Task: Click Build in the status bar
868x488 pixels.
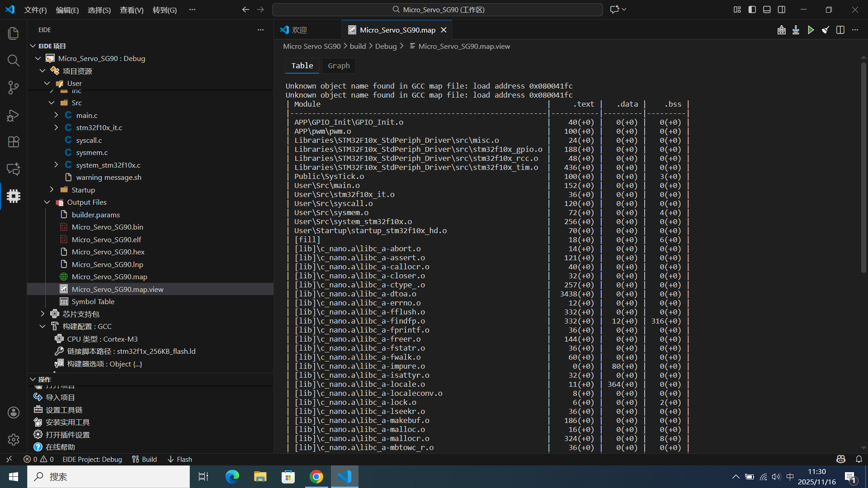Action: click(145, 459)
